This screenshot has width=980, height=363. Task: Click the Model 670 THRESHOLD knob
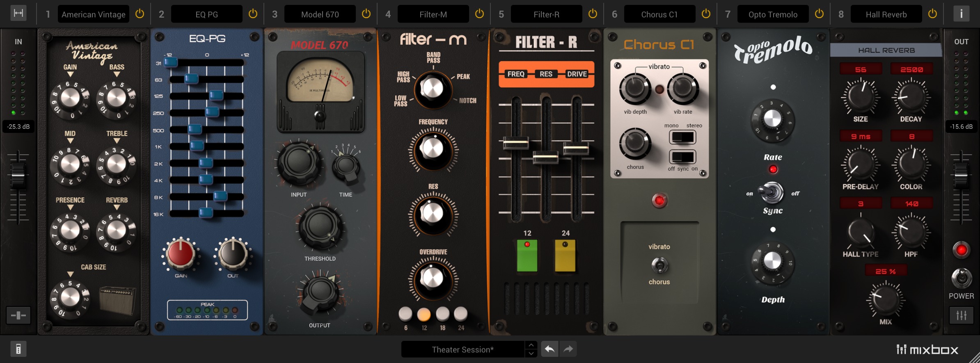[320, 226]
